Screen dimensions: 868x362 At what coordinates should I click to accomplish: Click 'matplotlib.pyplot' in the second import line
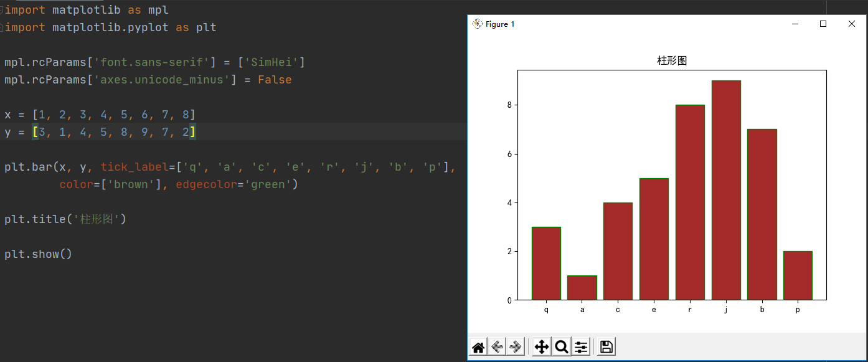[111, 27]
